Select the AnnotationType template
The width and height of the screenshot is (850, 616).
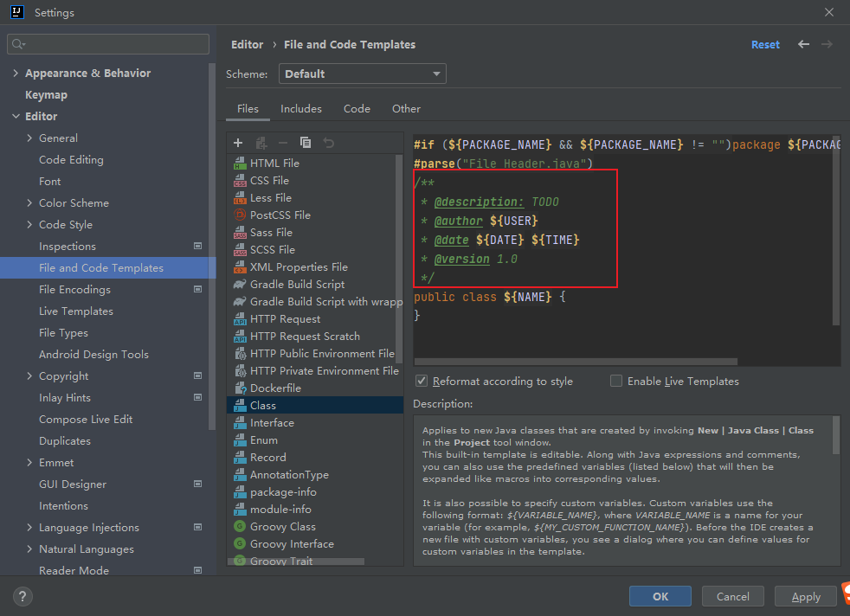pos(315,475)
